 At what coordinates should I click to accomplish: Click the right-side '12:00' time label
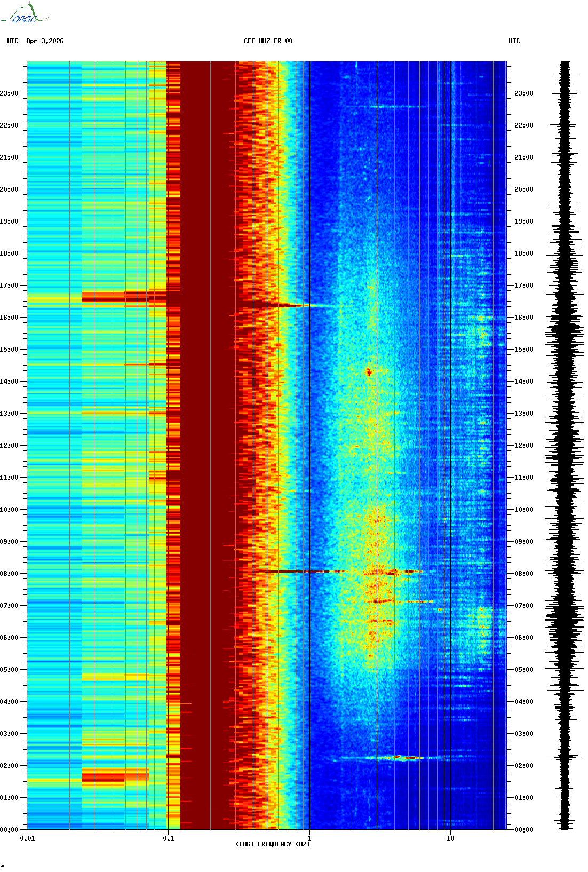click(523, 446)
